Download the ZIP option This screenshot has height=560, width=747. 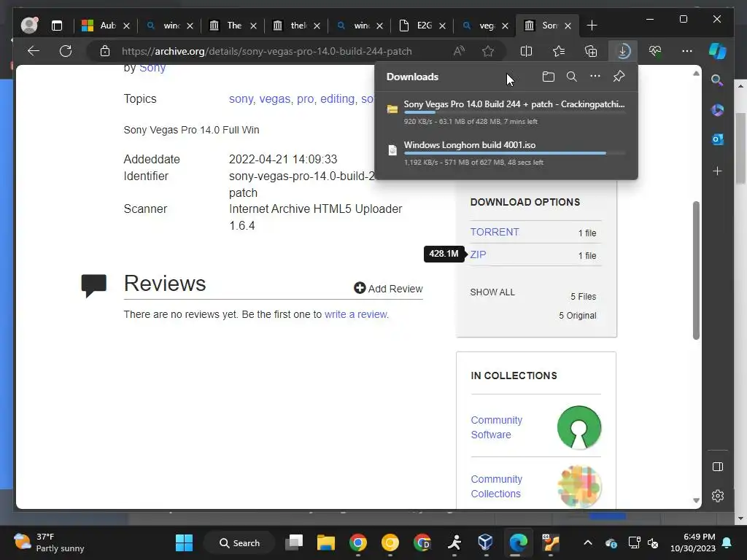(479, 254)
